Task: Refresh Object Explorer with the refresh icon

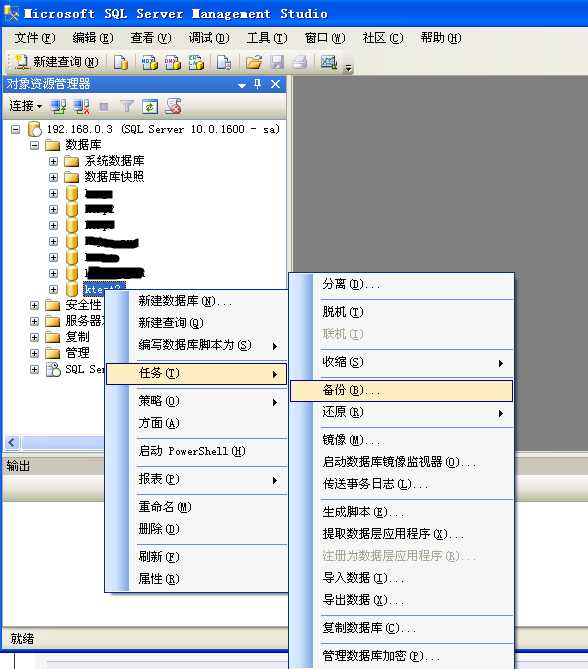Action: coord(150,106)
